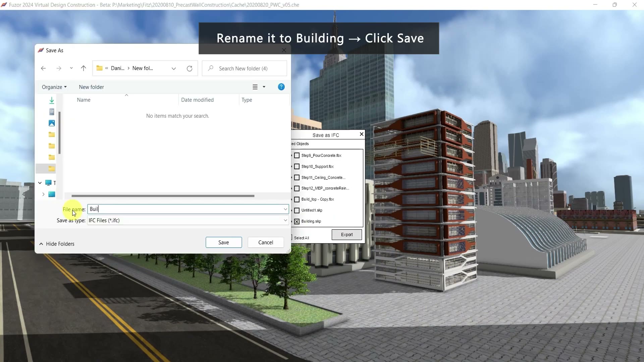The height and width of the screenshot is (362, 644).
Task: Click Export in Save as IFC panel
Action: tap(347, 235)
